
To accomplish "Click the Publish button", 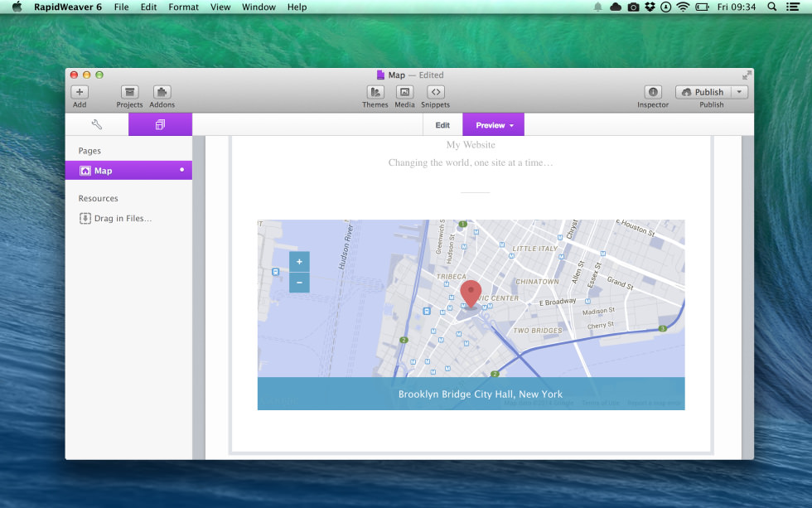I will pyautogui.click(x=703, y=92).
